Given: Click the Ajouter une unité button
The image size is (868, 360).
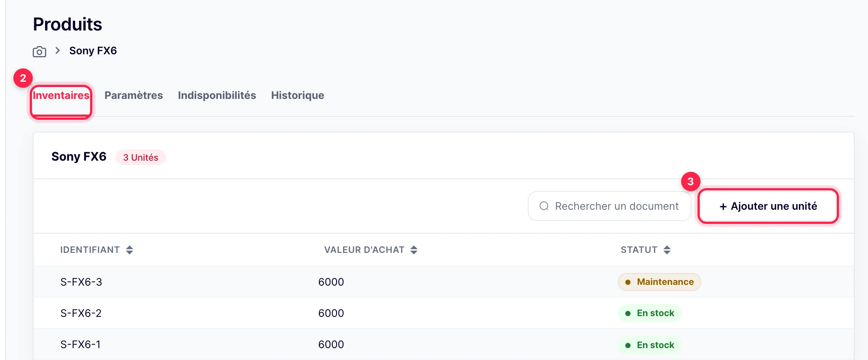Looking at the screenshot, I should (768, 206).
